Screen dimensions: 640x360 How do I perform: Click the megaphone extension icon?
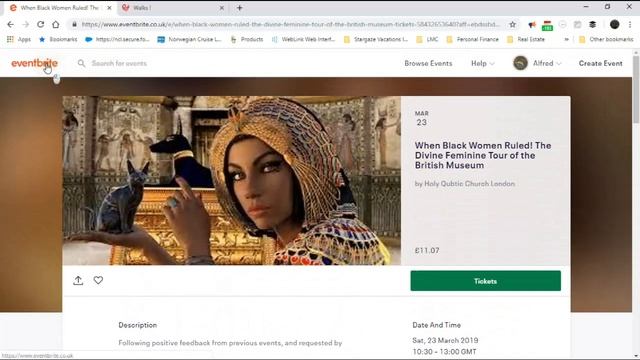coord(532,25)
